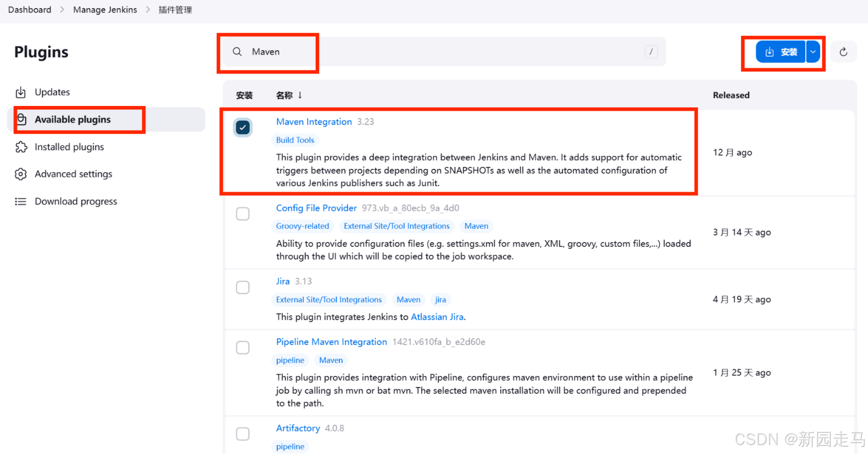Screen dimensions: 868x454
Task: Click Config File Provider's External Site/Tool Integrations tag
Action: pos(396,226)
